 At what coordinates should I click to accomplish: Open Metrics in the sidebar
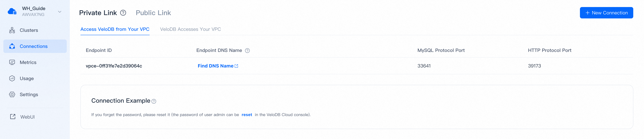pos(28,62)
